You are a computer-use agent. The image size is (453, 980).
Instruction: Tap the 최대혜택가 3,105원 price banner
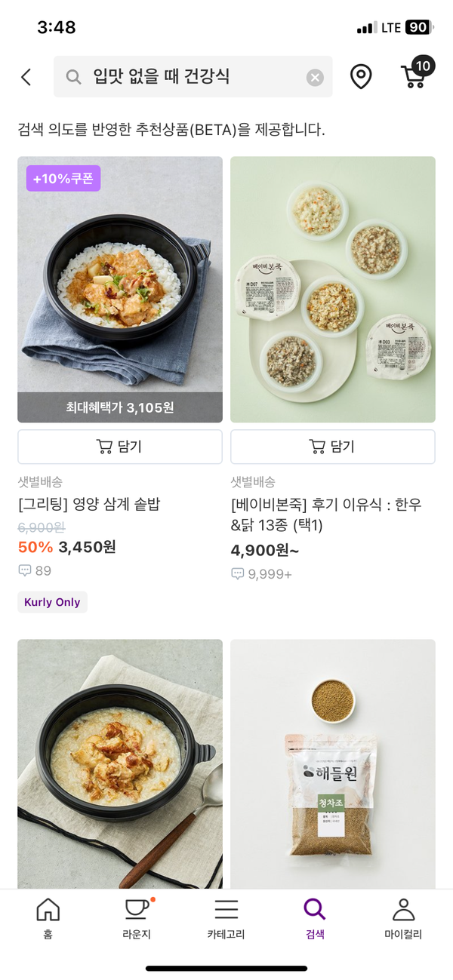pos(119,406)
